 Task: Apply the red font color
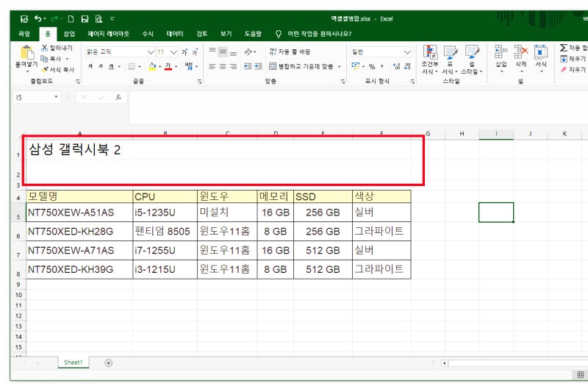tap(168, 66)
